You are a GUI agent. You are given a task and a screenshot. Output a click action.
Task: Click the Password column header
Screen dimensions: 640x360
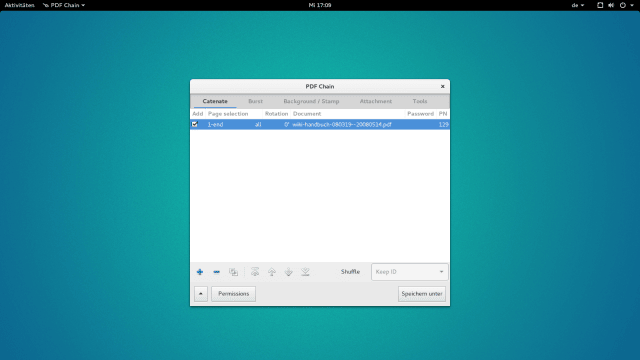pos(420,114)
